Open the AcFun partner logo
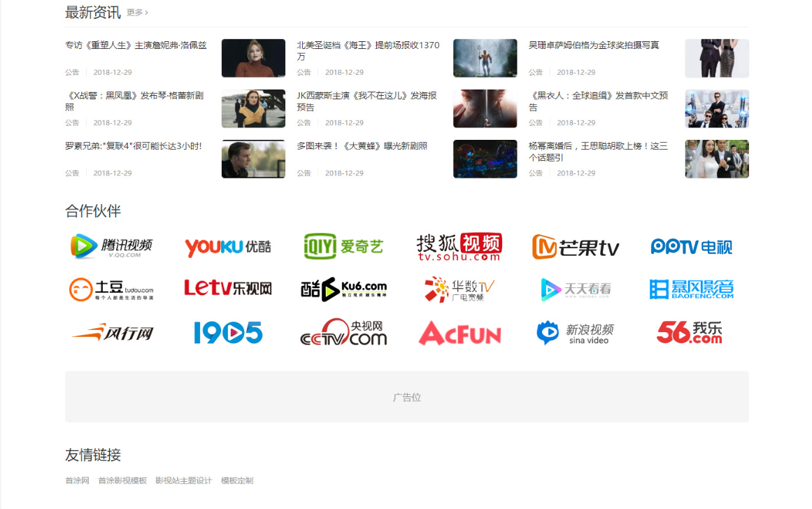812x509 pixels. coord(460,333)
